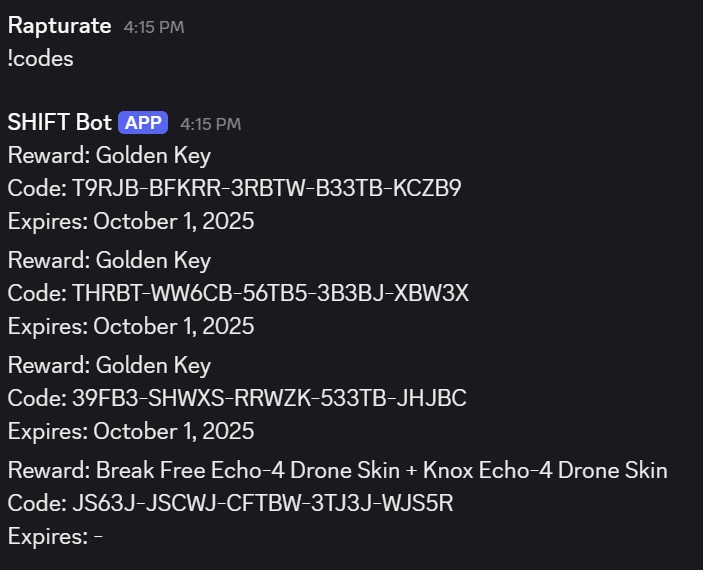Click the SHIFT Bot message timestamp
Screen dimensions: 703x570
(210, 124)
